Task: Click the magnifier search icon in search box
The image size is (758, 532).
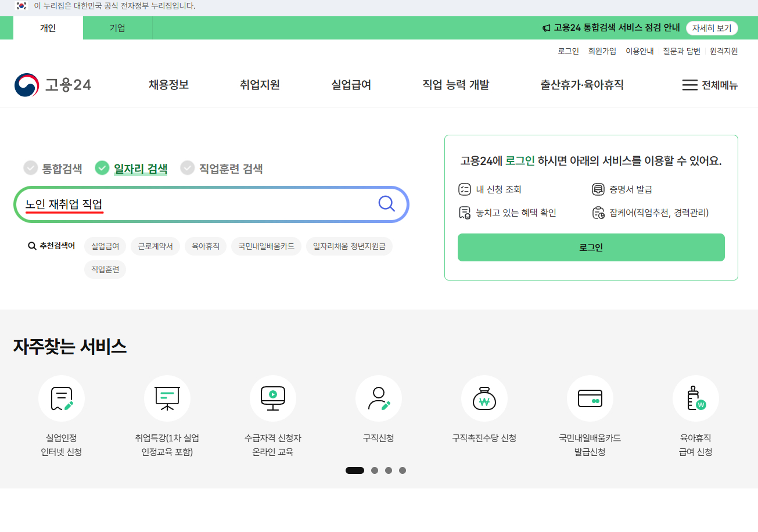Action: point(386,204)
